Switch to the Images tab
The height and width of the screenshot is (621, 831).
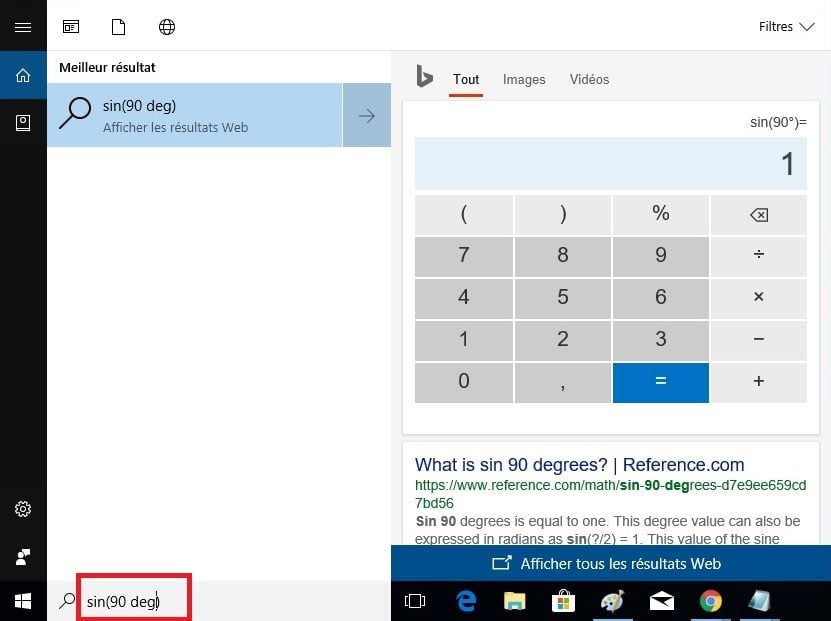(524, 79)
